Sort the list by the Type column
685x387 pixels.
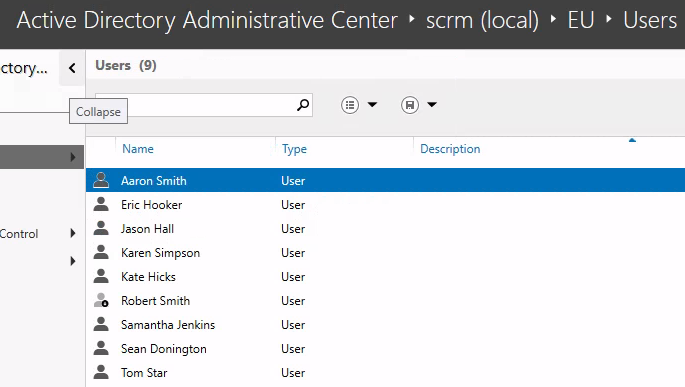[x=294, y=149]
